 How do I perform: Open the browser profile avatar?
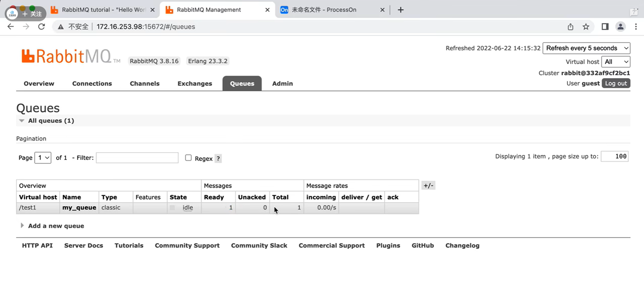[x=620, y=27]
